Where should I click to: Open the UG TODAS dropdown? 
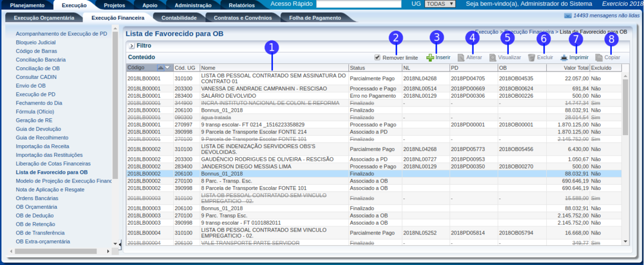pos(440,4)
